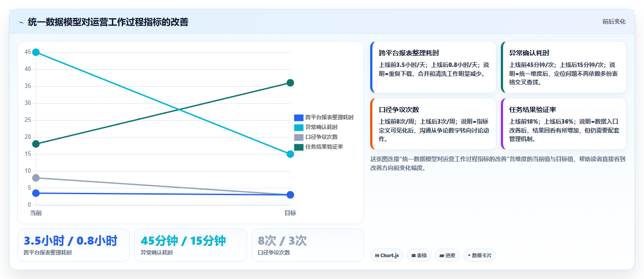Image resolution: width=644 pixels, height=279 pixels.
Task: Click the blue data point at 目标
Action: pos(290,195)
